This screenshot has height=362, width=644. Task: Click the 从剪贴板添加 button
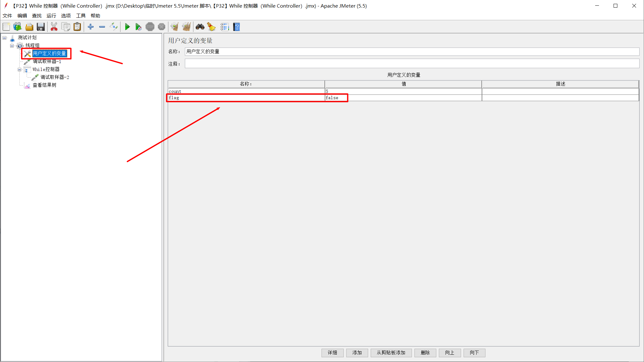click(x=391, y=353)
